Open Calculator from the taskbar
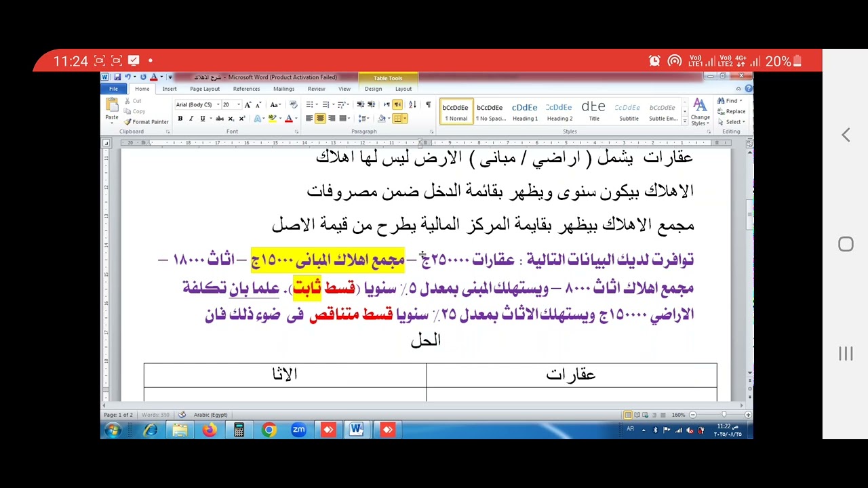 click(x=239, y=430)
